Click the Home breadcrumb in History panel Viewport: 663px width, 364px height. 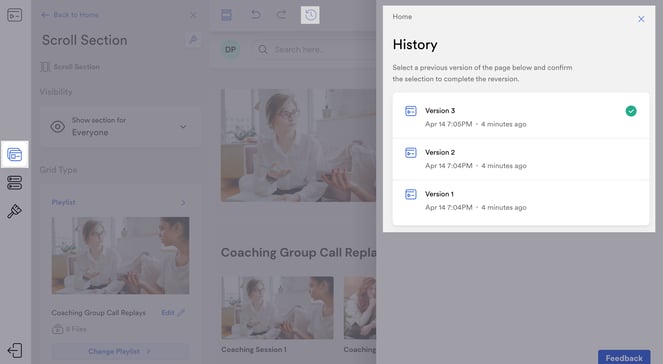pyautogui.click(x=402, y=16)
